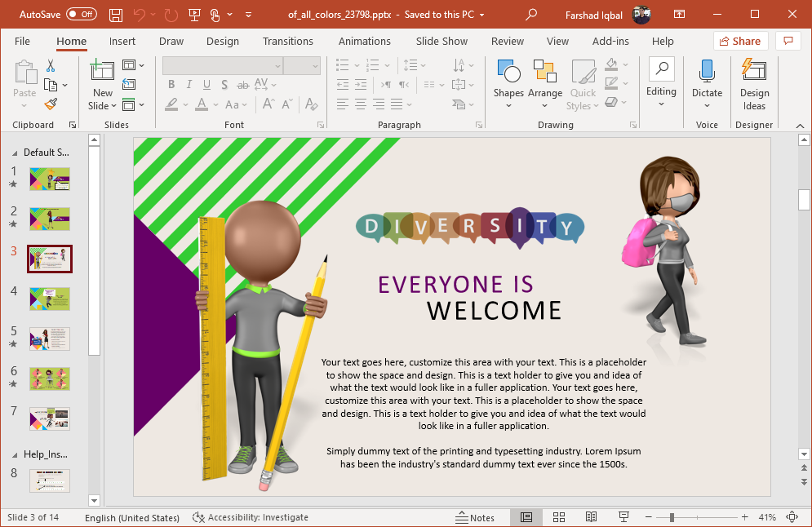Toggle the Notes pane
The width and height of the screenshot is (812, 527).
coord(475,517)
